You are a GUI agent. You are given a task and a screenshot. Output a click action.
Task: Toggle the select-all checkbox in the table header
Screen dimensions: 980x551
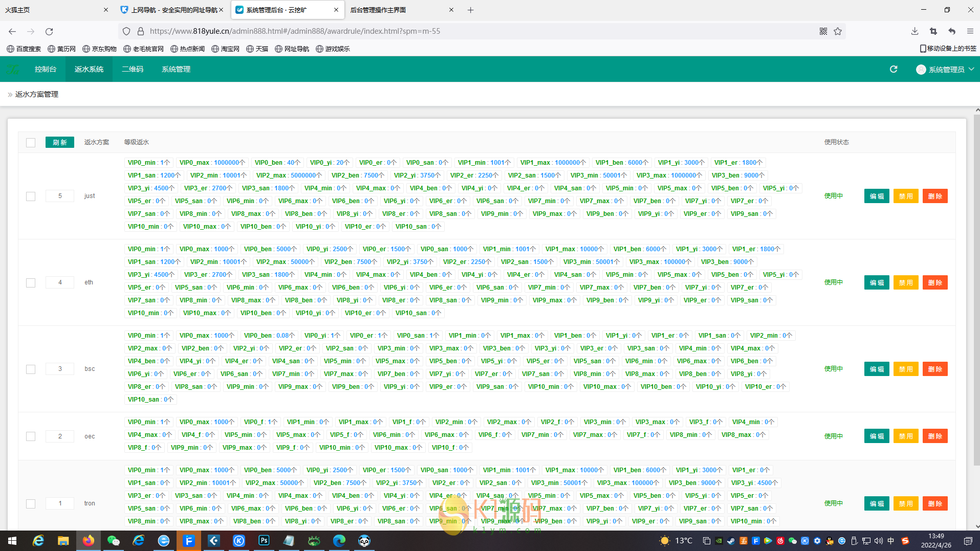point(31,143)
